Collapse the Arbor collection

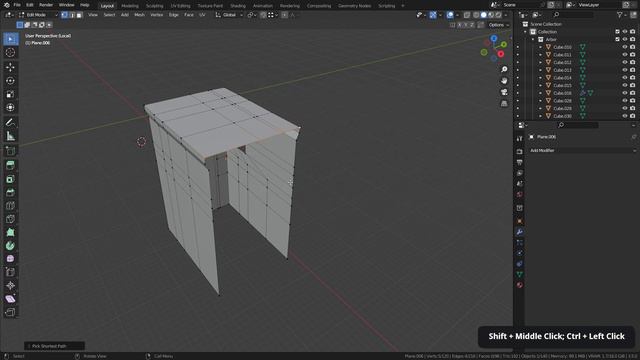click(x=533, y=39)
